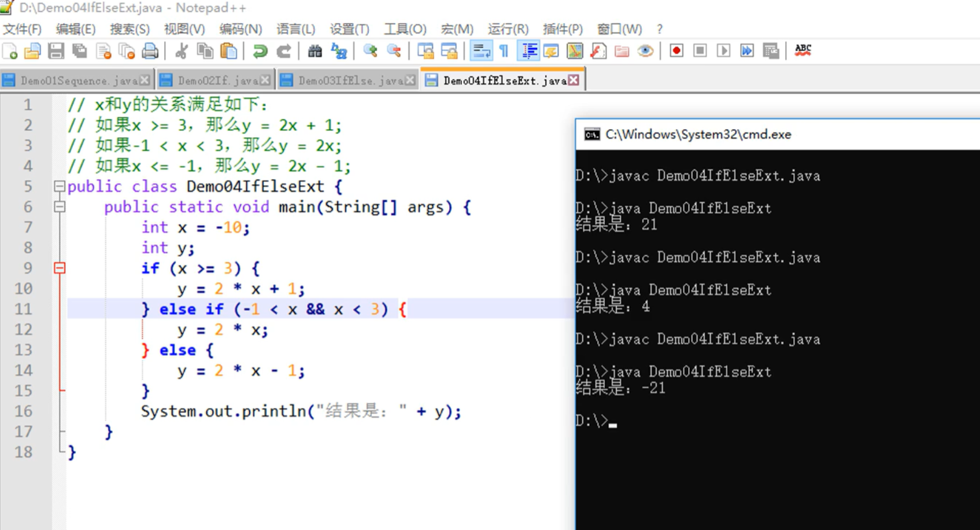Image resolution: width=980 pixels, height=530 pixels.
Task: Cut selection with the scissors icon
Action: tap(181, 51)
